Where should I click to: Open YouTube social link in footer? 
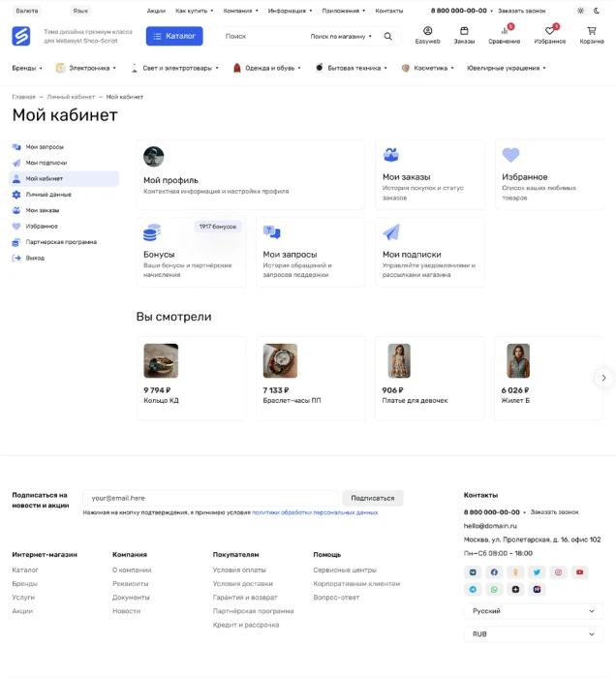click(580, 572)
